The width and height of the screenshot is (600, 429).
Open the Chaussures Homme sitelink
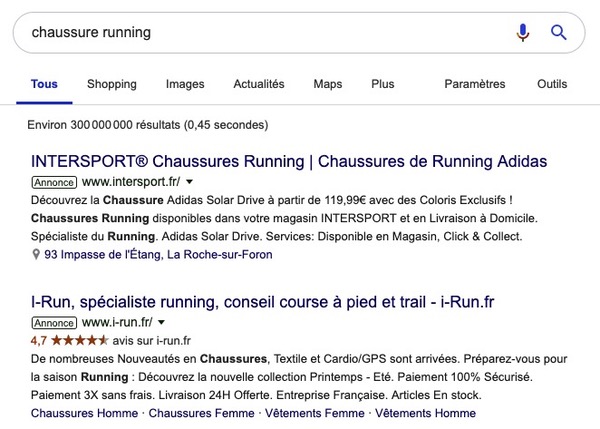pos(84,413)
